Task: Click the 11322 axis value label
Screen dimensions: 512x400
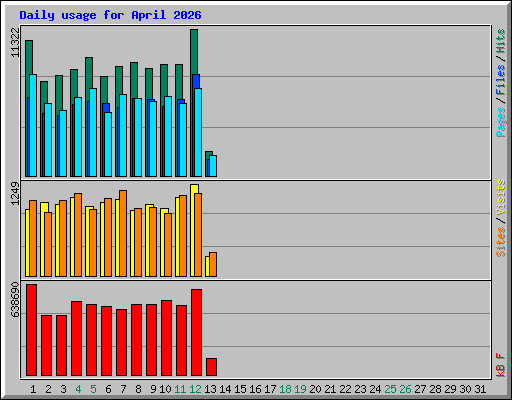Action: point(15,42)
